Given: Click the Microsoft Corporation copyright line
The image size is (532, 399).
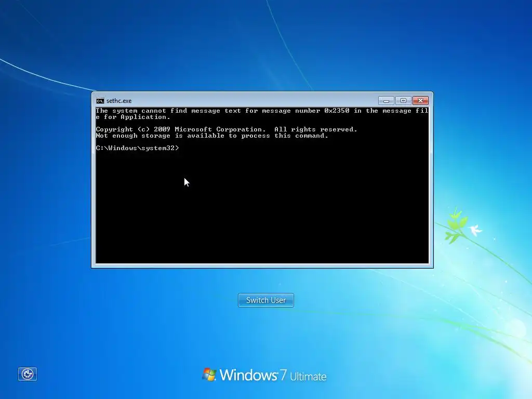Looking at the screenshot, I should point(227,129).
